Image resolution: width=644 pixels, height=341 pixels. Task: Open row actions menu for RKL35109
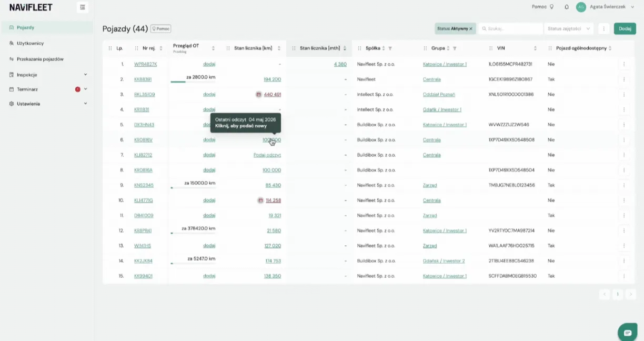(624, 95)
